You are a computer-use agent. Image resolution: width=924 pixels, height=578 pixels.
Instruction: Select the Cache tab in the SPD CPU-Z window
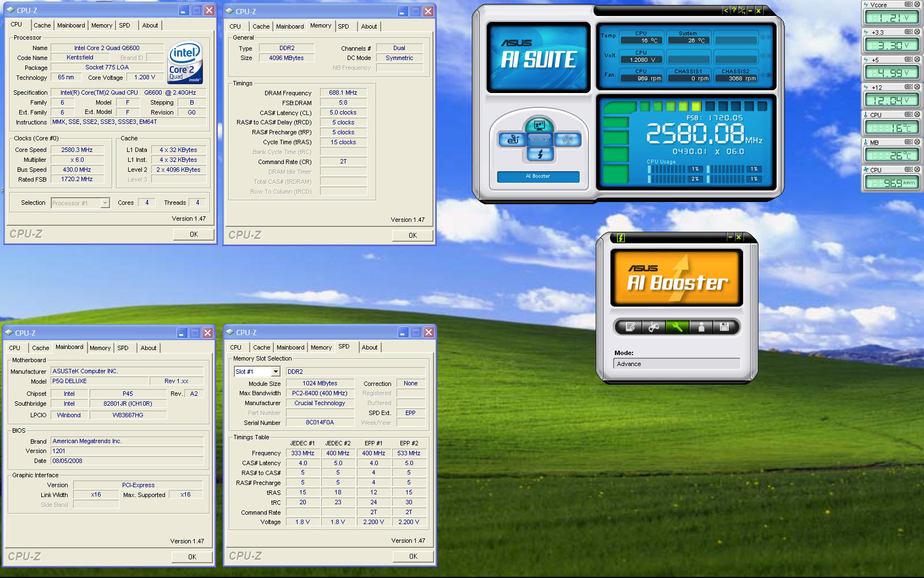click(x=262, y=347)
